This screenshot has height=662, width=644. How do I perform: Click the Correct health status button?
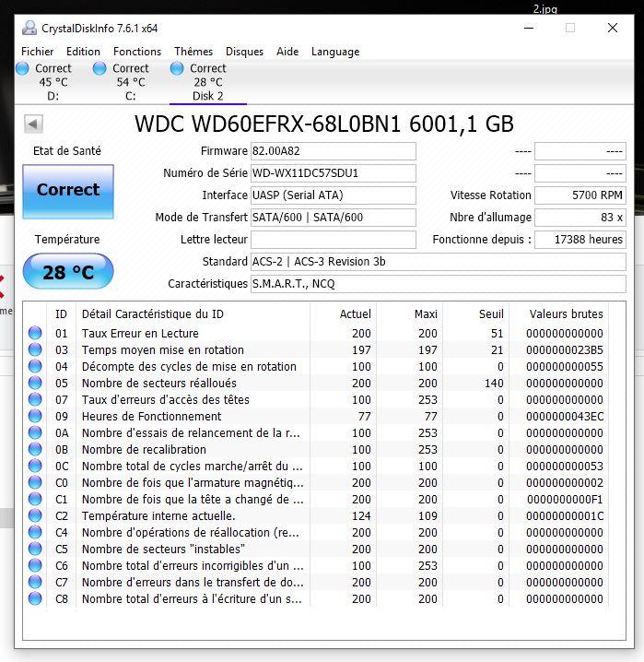click(x=68, y=191)
